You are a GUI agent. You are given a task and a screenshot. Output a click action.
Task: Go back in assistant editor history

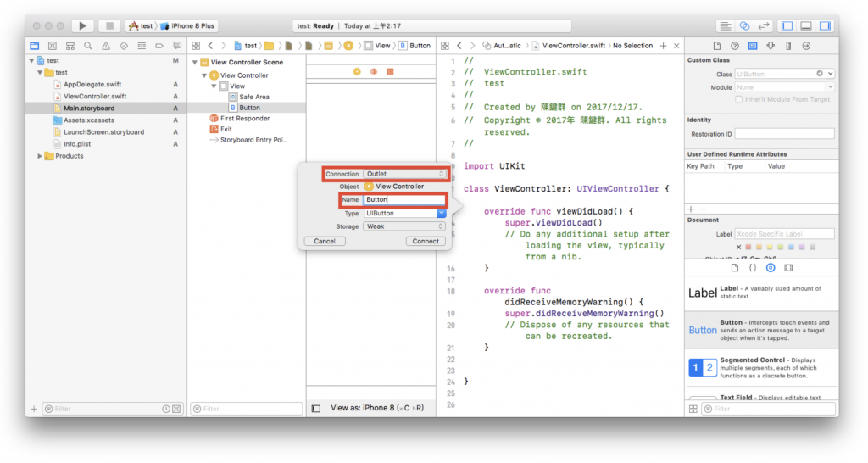tap(459, 46)
